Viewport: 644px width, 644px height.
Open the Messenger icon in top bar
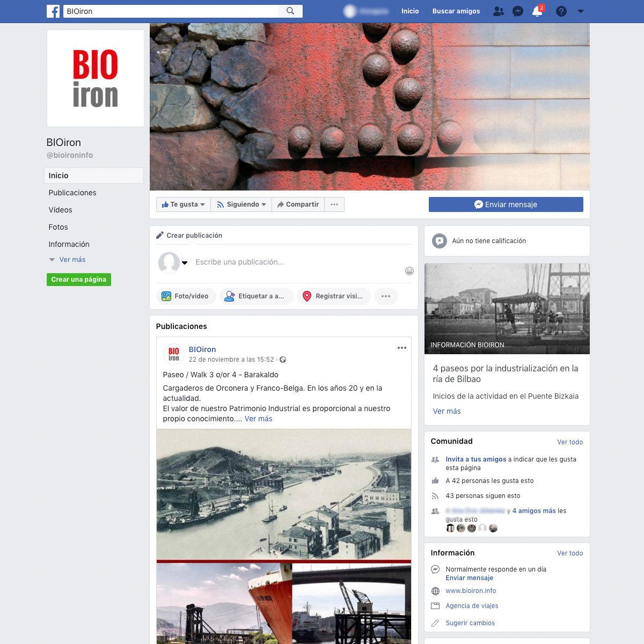[x=518, y=11]
